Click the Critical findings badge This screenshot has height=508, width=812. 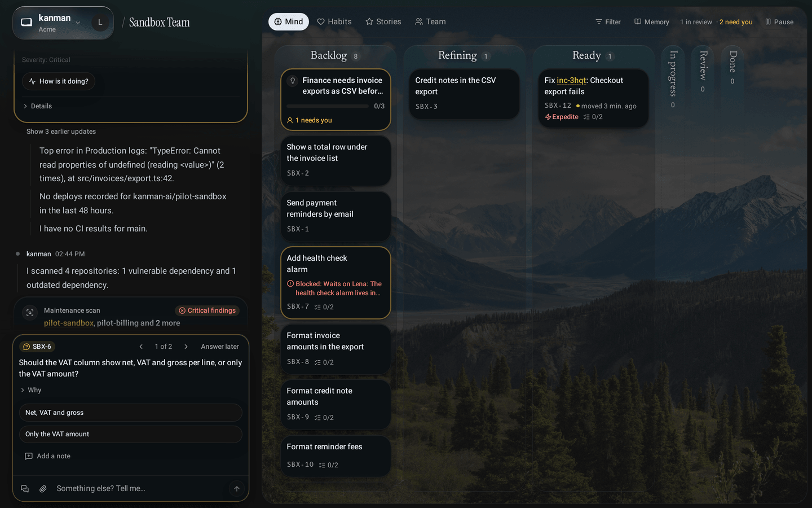click(x=207, y=310)
